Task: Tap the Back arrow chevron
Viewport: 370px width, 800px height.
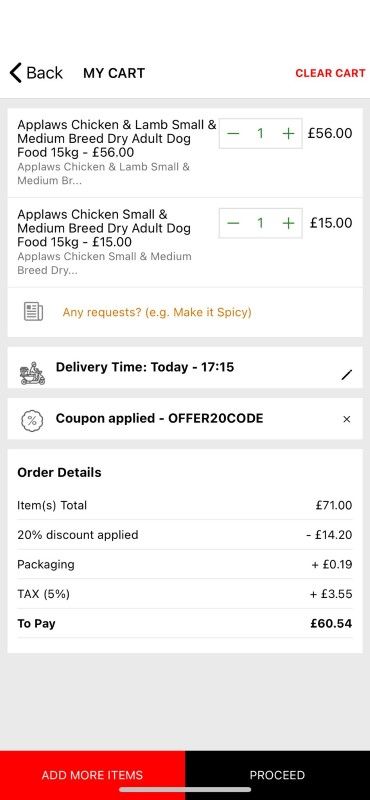Action: [16, 73]
